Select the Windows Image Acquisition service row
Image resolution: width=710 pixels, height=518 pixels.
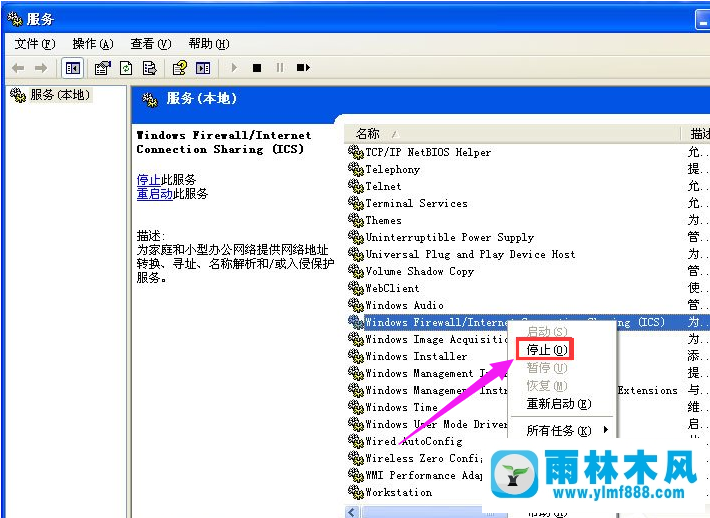pyautogui.click(x=436, y=339)
